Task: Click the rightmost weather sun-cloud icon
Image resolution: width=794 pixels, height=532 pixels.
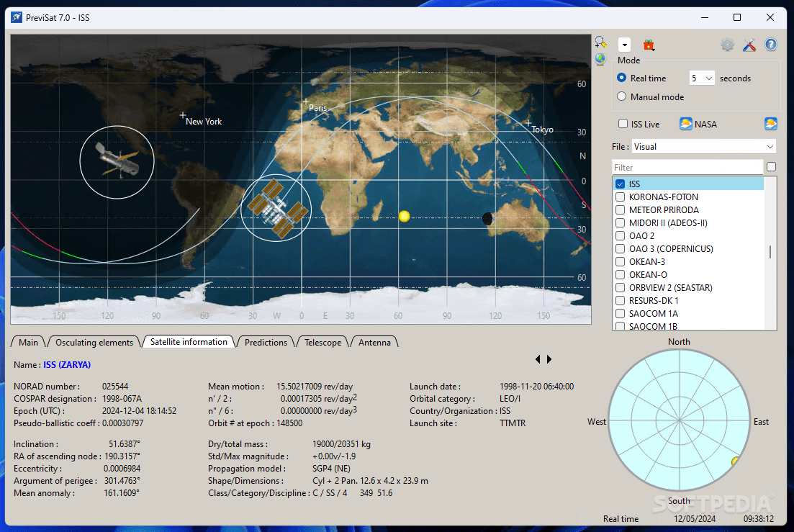Action: pos(771,124)
